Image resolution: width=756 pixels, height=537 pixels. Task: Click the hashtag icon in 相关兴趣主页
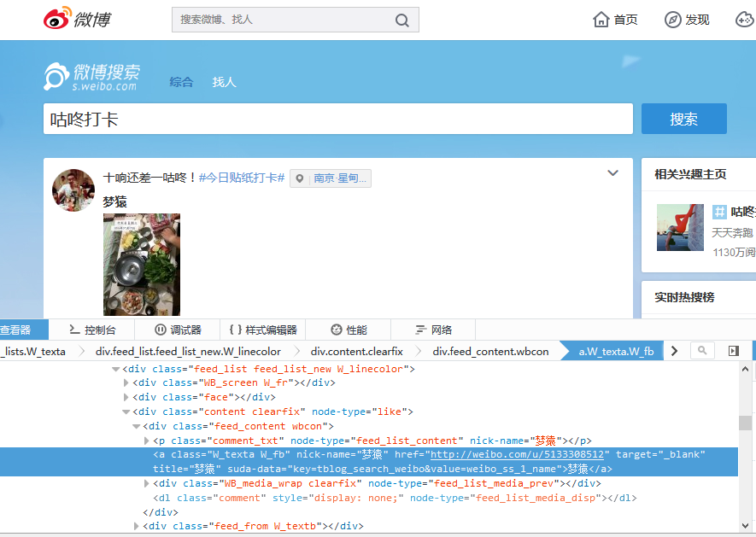pyautogui.click(x=719, y=212)
